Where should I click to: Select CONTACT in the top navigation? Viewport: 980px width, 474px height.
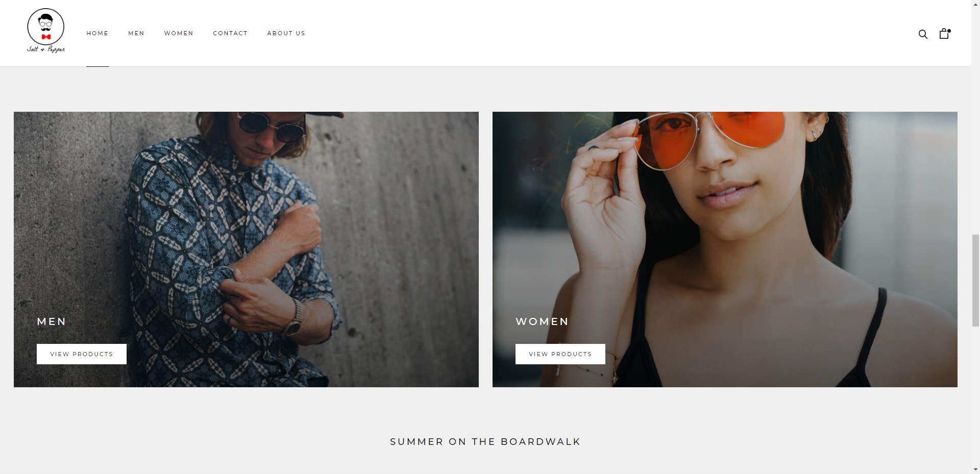(230, 33)
